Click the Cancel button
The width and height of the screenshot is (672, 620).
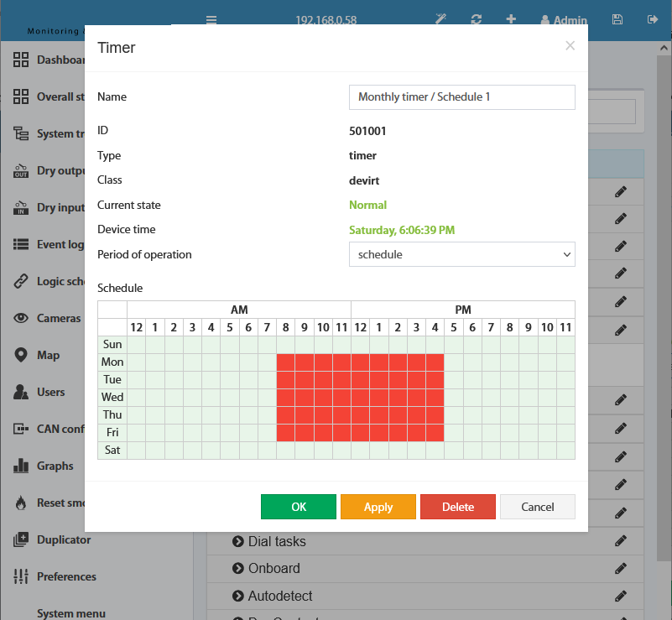(x=538, y=507)
